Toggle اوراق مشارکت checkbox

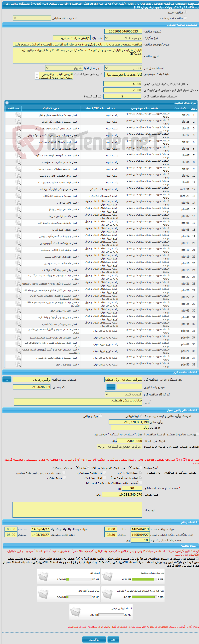105,477
